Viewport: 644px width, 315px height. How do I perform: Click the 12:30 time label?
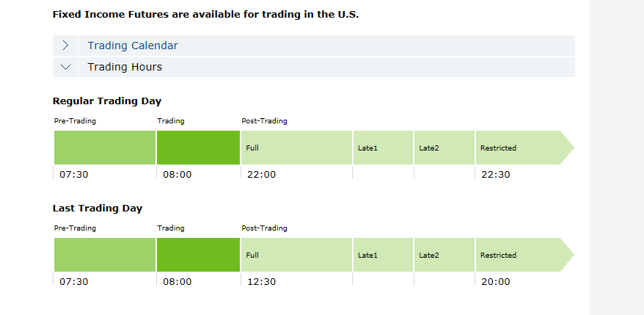[x=261, y=282]
